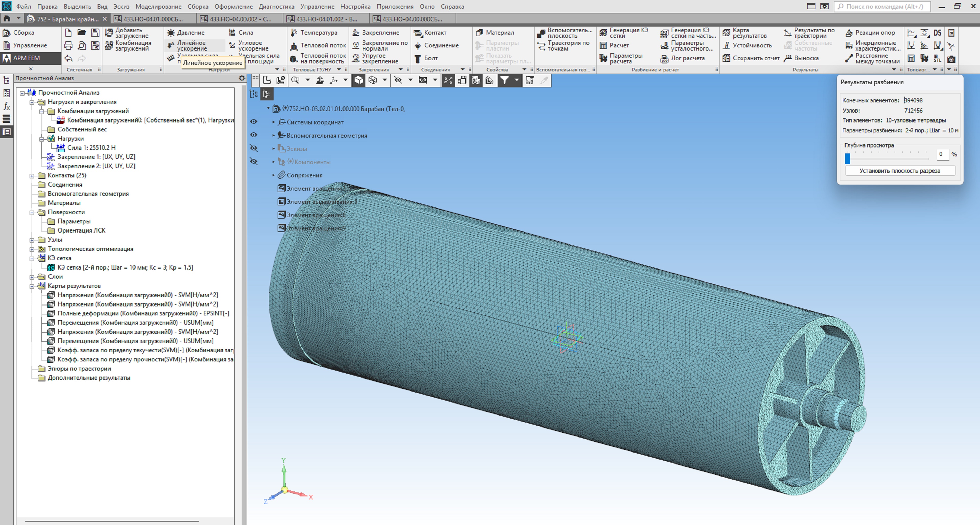Click the Глубина просмотра slider handle
This screenshot has height=525, width=980.
tap(847, 158)
